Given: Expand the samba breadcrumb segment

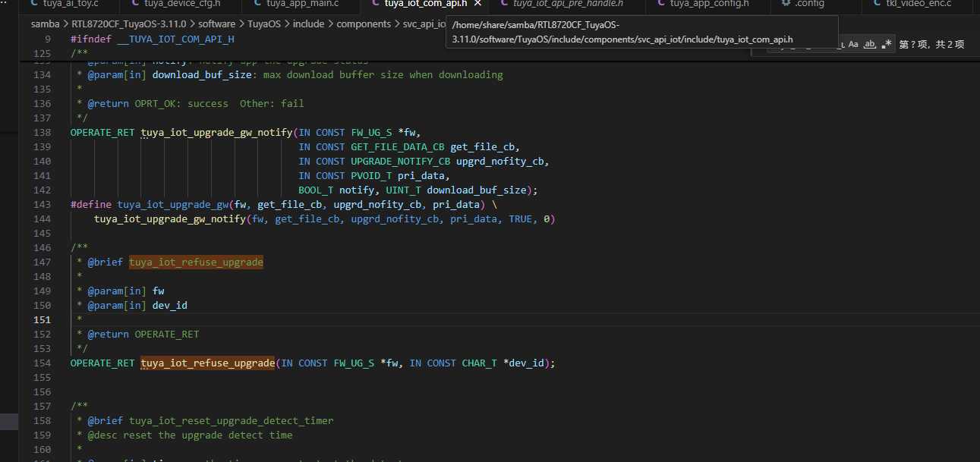Looking at the screenshot, I should [x=45, y=24].
